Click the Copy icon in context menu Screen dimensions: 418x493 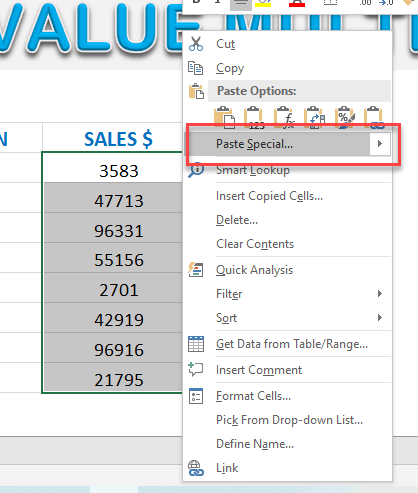[x=196, y=68]
